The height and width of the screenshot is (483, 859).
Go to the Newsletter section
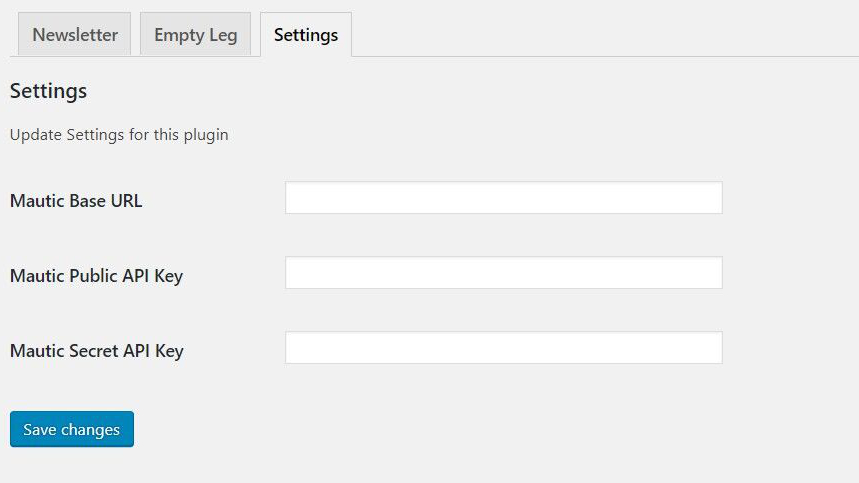75,35
